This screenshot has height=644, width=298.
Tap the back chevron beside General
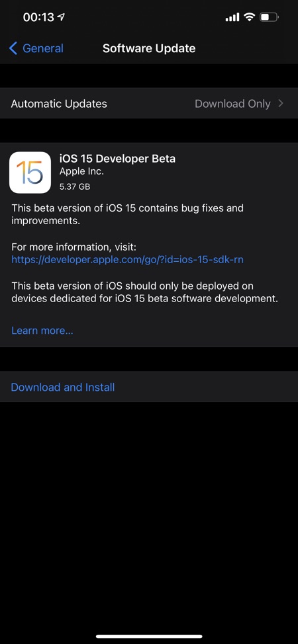coord(13,48)
